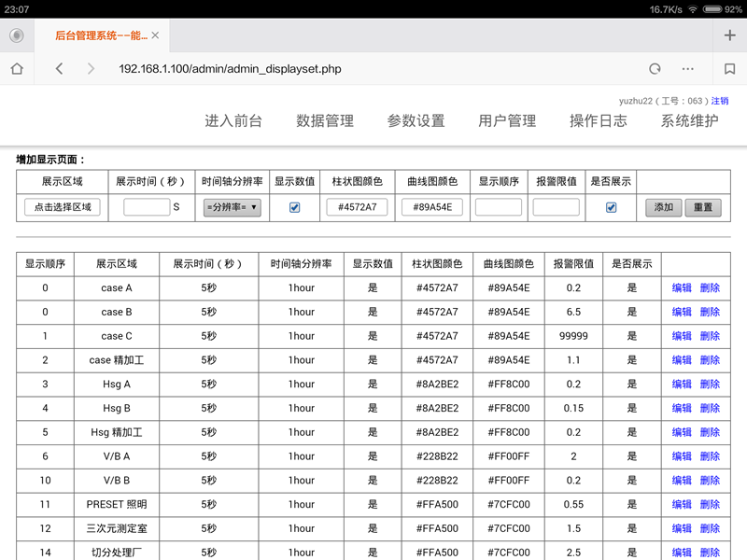
Task: Click 编辑 link for case A row
Action: point(682,287)
